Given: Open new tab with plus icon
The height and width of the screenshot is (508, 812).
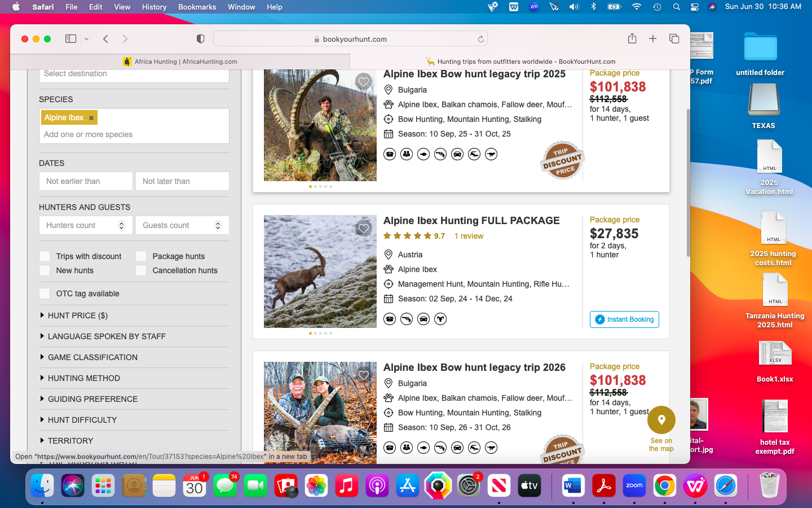Looking at the screenshot, I should [x=652, y=39].
